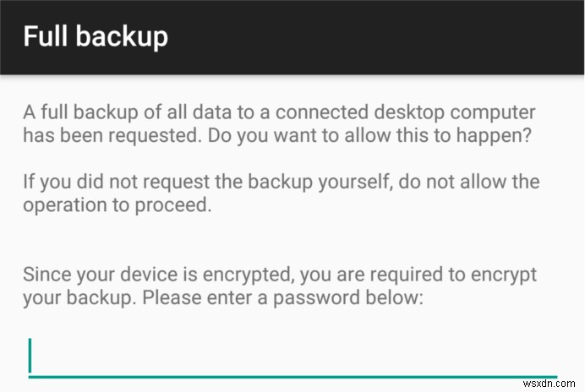Click the phrase "do not allow the"

(x=474, y=182)
